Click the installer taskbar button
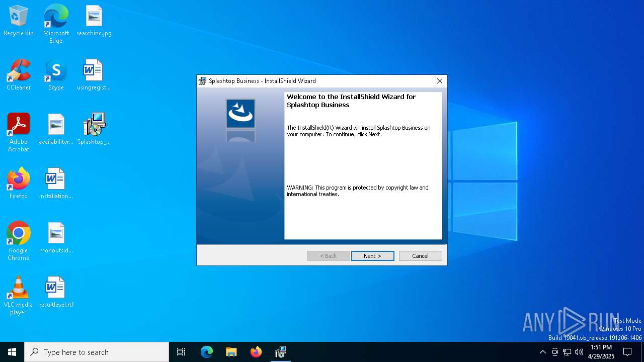The height and width of the screenshot is (362, 644). coord(281,352)
